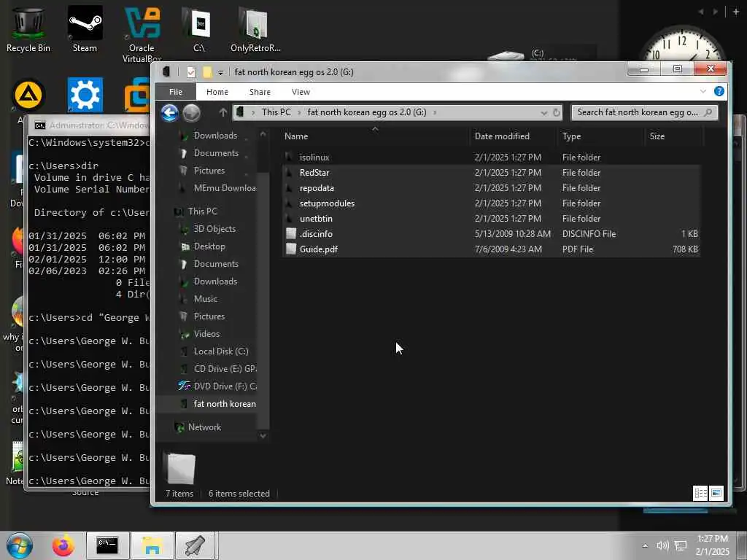Open DVD Drive (F:) in navigation pane
The width and height of the screenshot is (747, 560).
(x=217, y=386)
